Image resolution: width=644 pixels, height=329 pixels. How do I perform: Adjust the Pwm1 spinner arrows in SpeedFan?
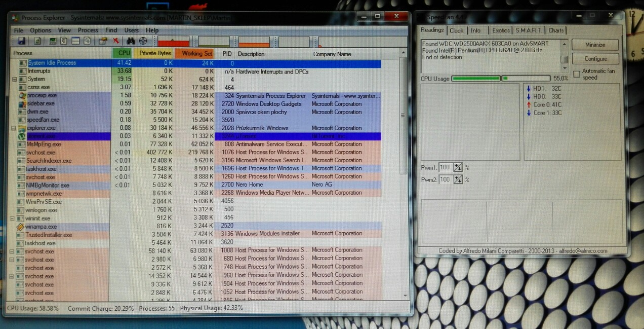click(x=458, y=167)
